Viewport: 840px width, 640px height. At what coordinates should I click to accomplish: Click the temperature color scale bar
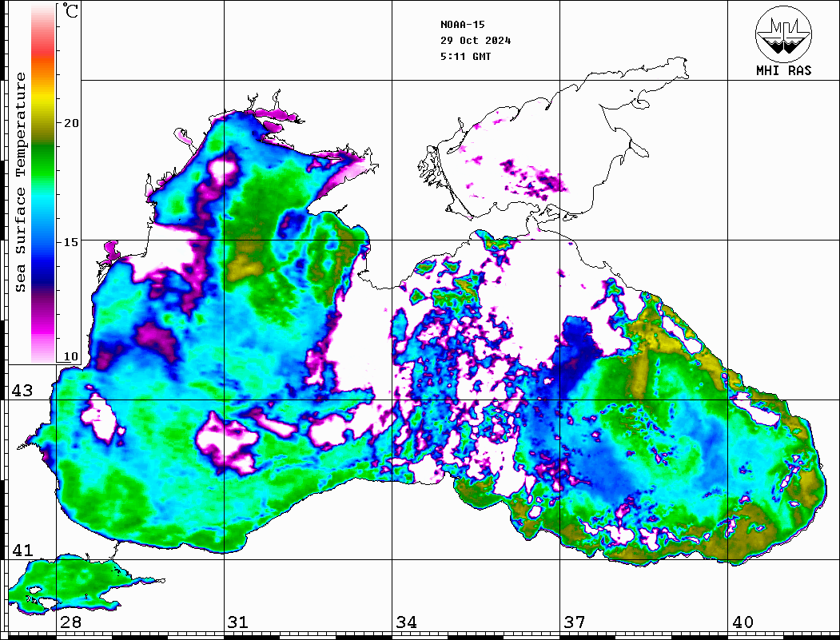tap(43, 184)
